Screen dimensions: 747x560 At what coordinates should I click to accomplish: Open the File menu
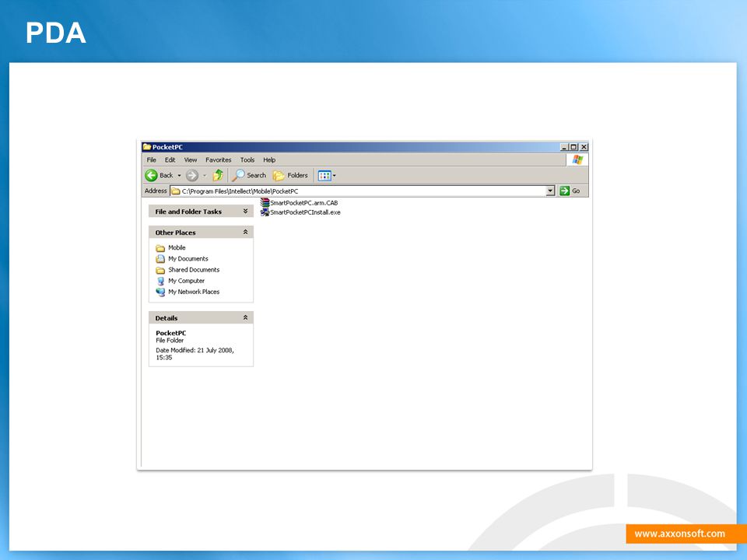click(152, 160)
